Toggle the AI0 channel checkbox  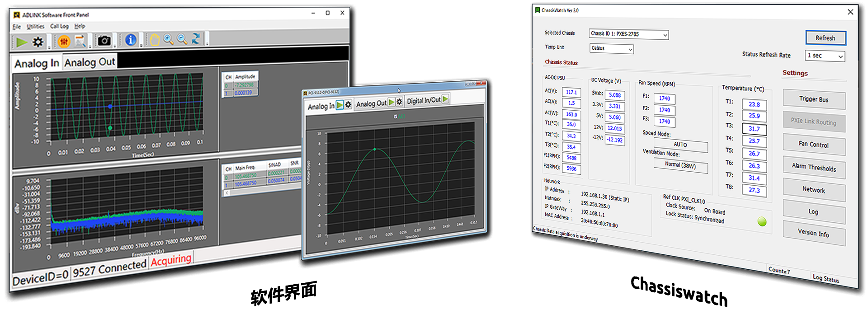[x=396, y=117]
